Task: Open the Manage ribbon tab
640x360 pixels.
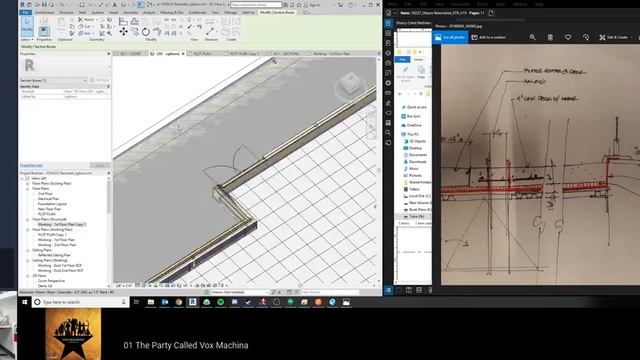Action: 231,13
